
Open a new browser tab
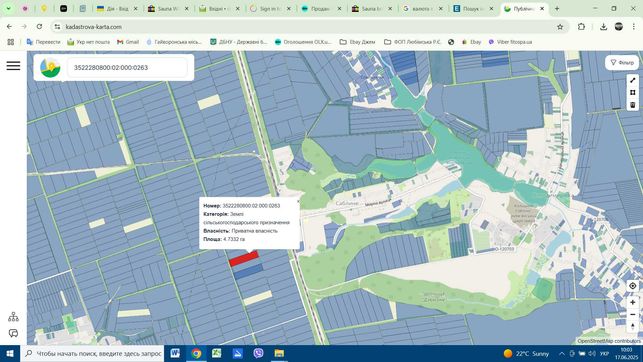[557, 8]
